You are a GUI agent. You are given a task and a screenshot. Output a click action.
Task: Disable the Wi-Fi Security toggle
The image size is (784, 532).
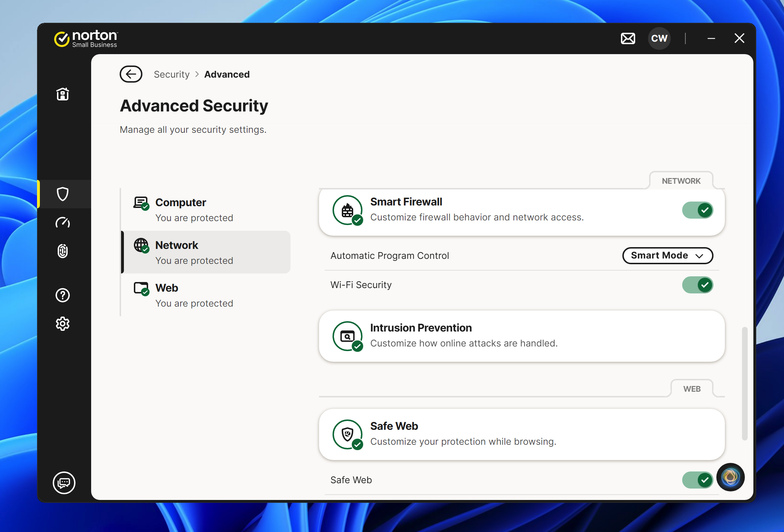697,285
